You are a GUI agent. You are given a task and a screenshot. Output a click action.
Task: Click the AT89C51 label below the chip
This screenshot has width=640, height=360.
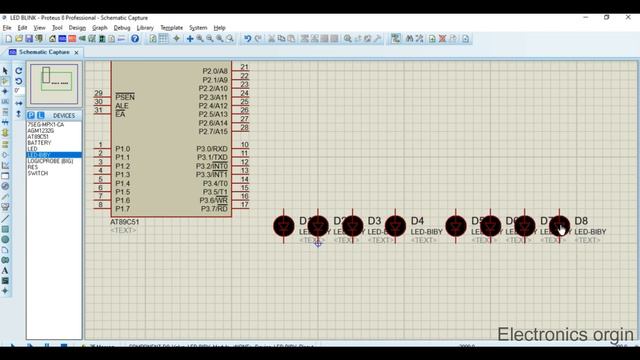click(x=124, y=222)
